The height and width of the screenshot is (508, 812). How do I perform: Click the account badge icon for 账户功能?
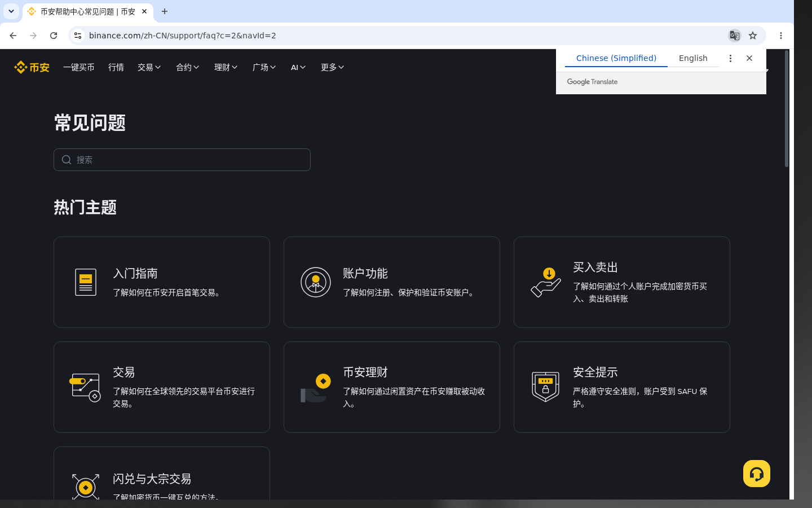click(316, 282)
